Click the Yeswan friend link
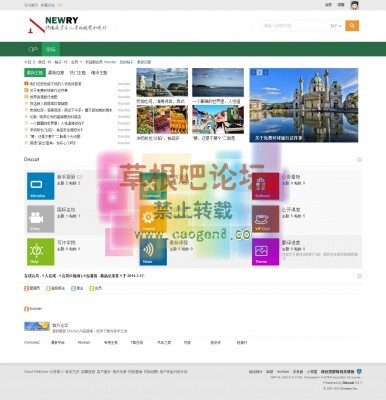 (x=84, y=342)
